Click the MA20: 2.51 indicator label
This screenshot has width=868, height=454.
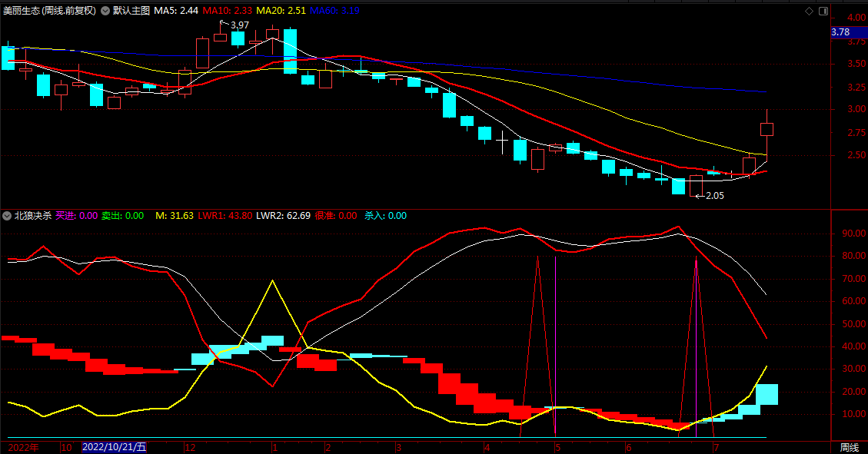(x=281, y=11)
